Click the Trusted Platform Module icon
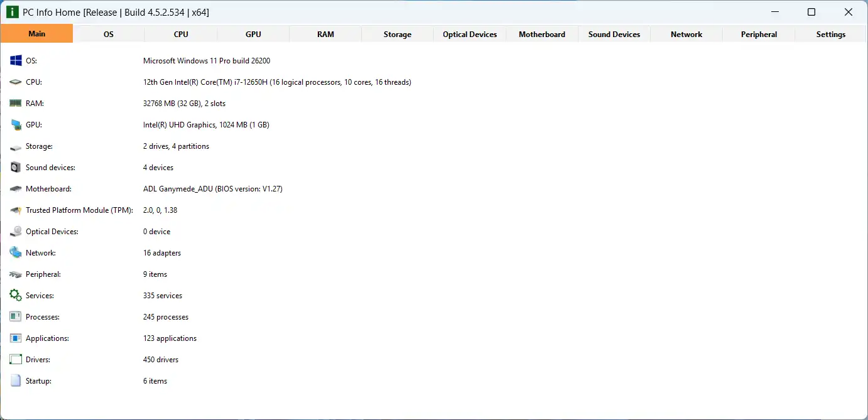 coord(16,210)
